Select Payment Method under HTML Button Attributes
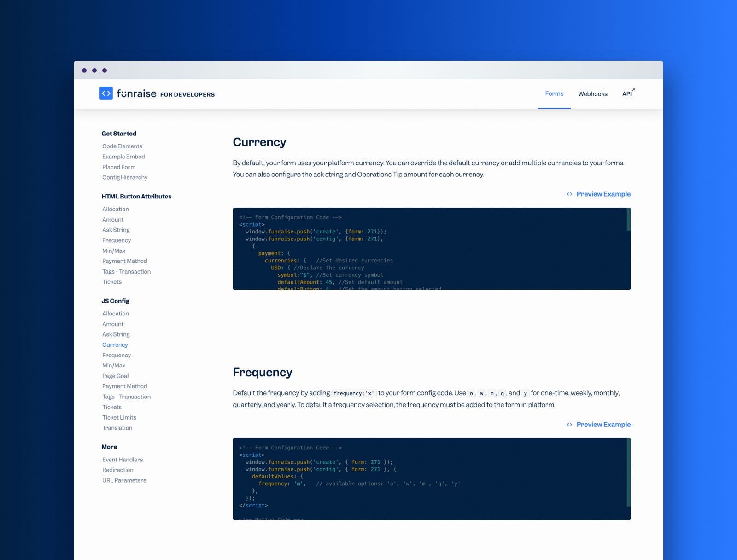The width and height of the screenshot is (737, 560). (125, 261)
